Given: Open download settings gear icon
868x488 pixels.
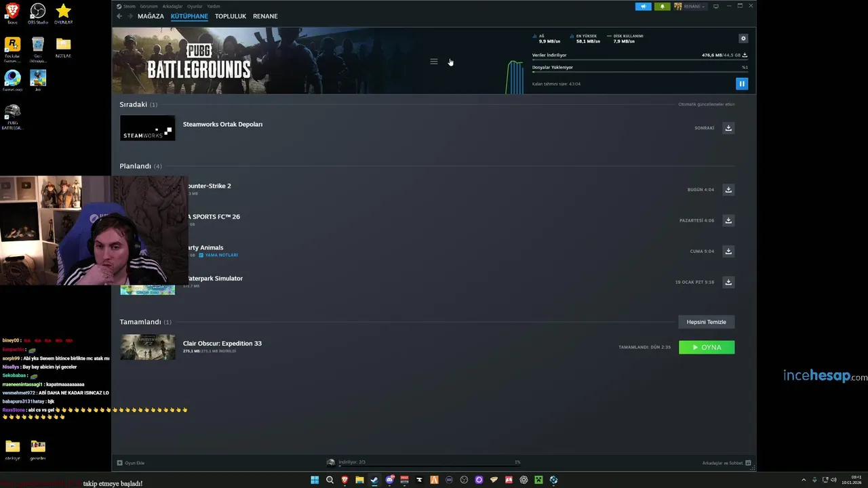Looking at the screenshot, I should click(x=743, y=39).
